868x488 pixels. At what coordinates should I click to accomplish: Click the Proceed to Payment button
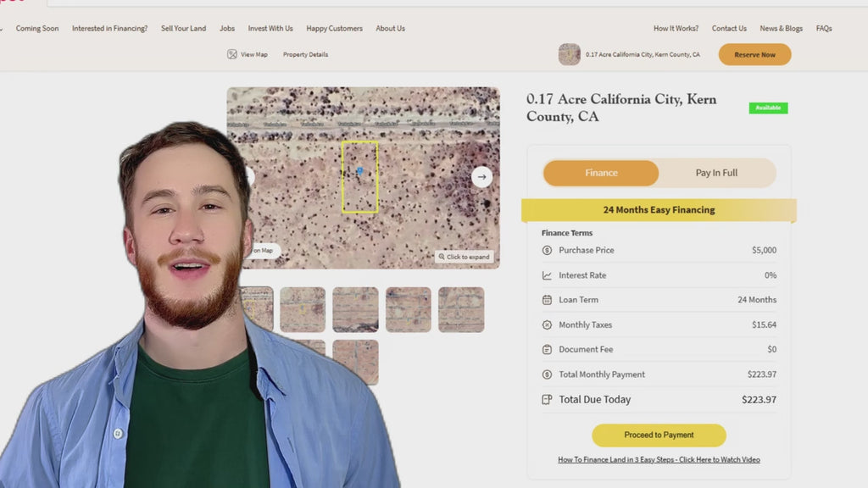pos(659,435)
